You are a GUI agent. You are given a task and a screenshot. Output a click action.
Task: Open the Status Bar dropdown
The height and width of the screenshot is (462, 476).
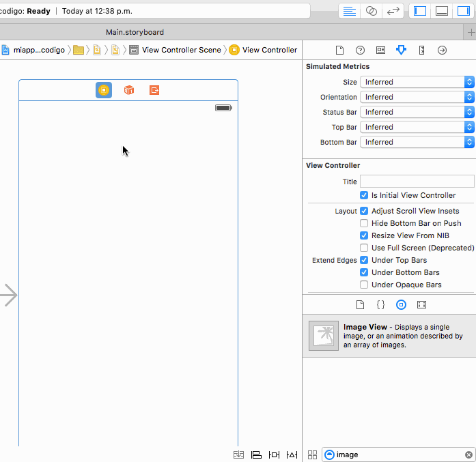point(417,112)
